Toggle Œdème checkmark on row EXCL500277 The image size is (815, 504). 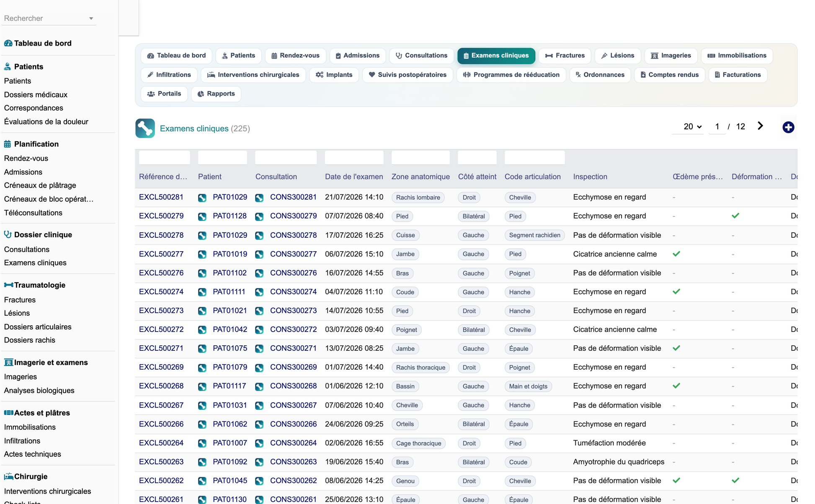coord(676,254)
